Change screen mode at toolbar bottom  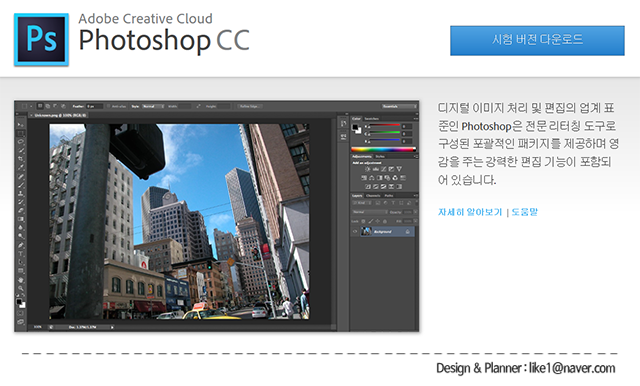point(20,322)
